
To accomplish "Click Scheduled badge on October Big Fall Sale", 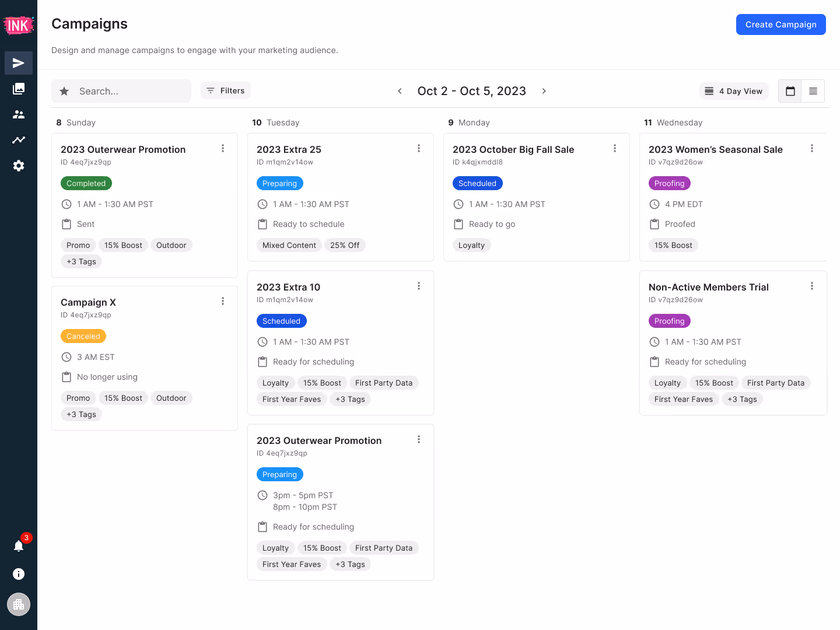I will [478, 183].
